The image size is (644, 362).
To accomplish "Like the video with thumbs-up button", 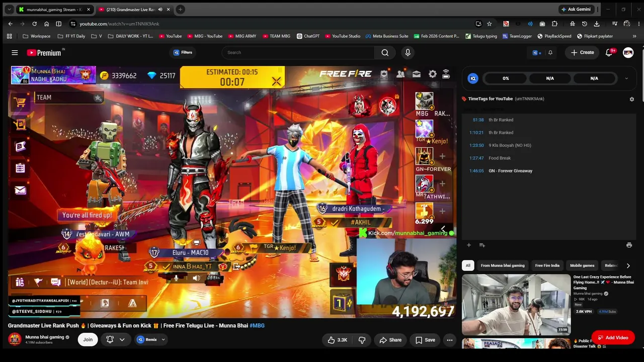I will click(337, 340).
